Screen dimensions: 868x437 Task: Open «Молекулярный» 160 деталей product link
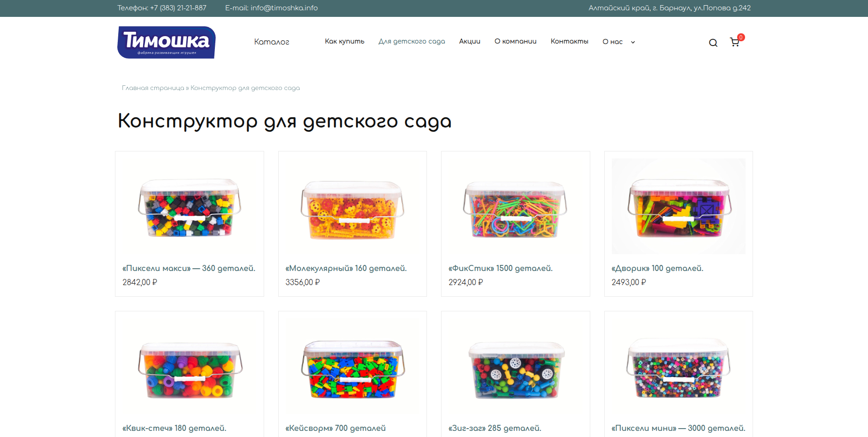click(x=346, y=268)
